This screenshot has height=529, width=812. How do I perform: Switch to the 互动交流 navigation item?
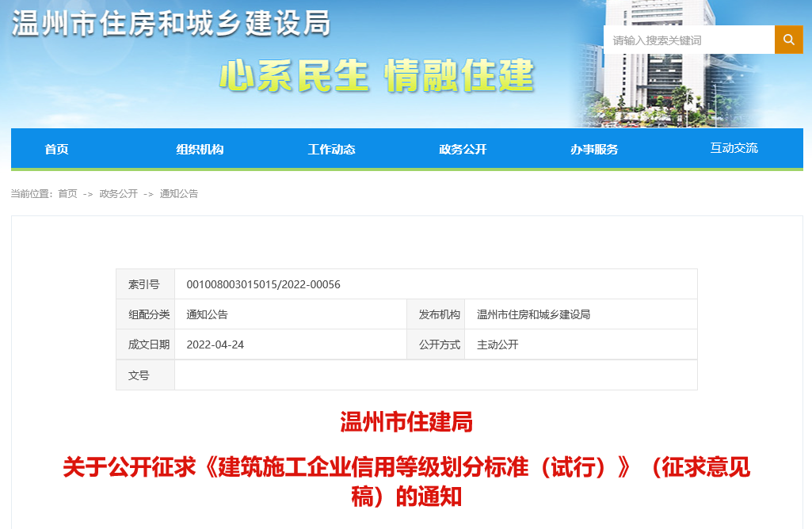tap(734, 148)
